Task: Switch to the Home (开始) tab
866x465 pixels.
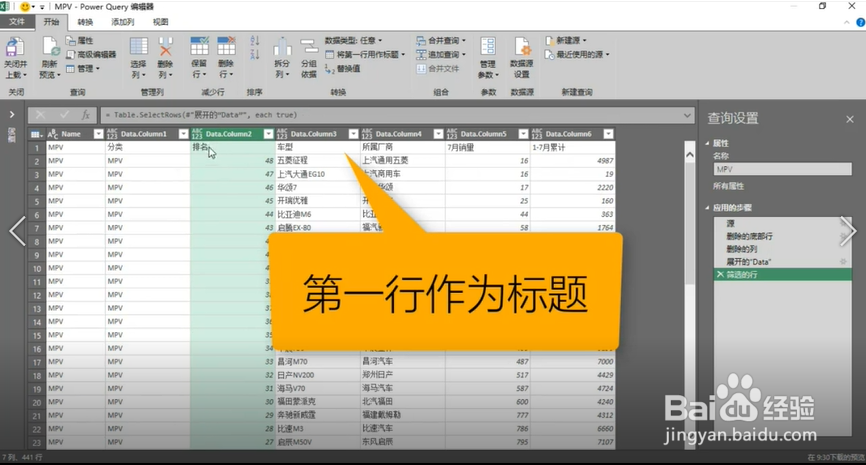Action: (x=51, y=22)
